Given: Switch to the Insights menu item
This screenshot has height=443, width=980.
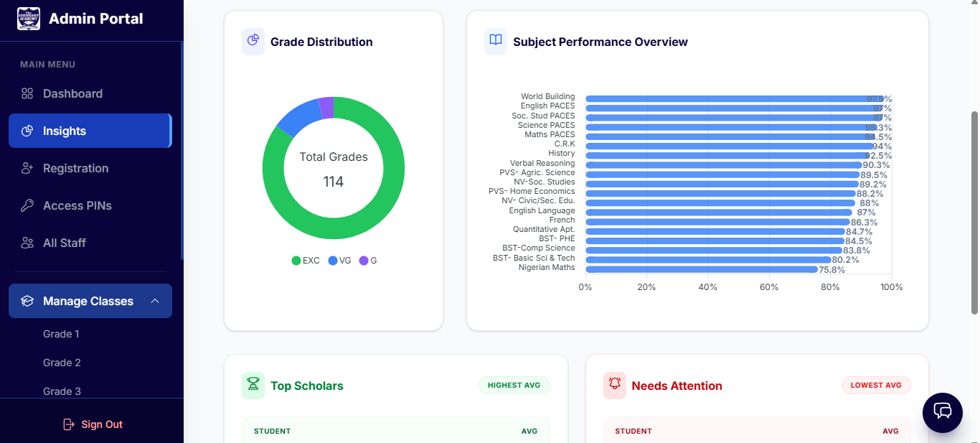Looking at the screenshot, I should [65, 130].
